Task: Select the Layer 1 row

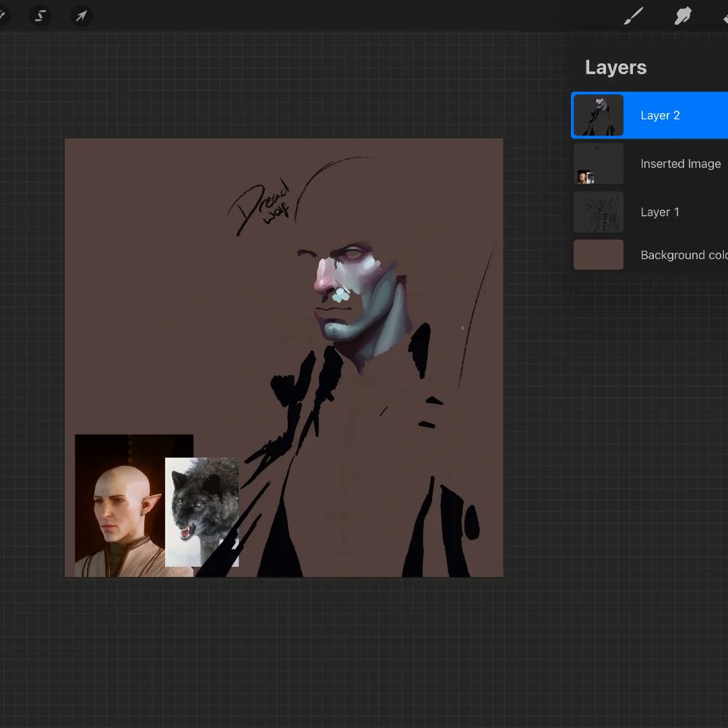Action: 650,212
